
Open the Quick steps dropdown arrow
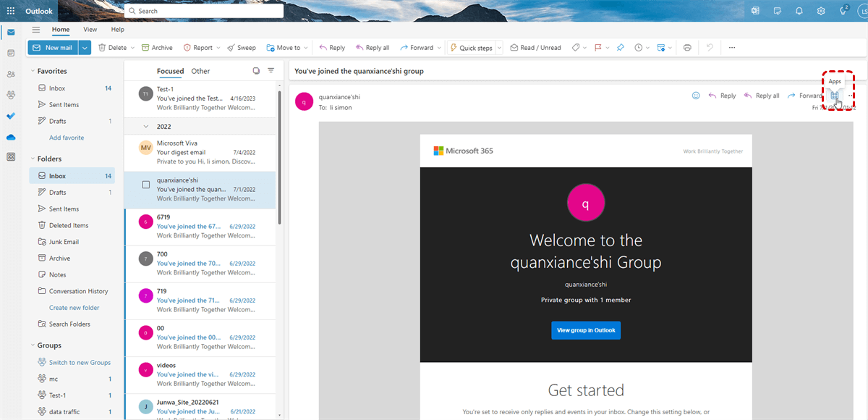tap(498, 48)
